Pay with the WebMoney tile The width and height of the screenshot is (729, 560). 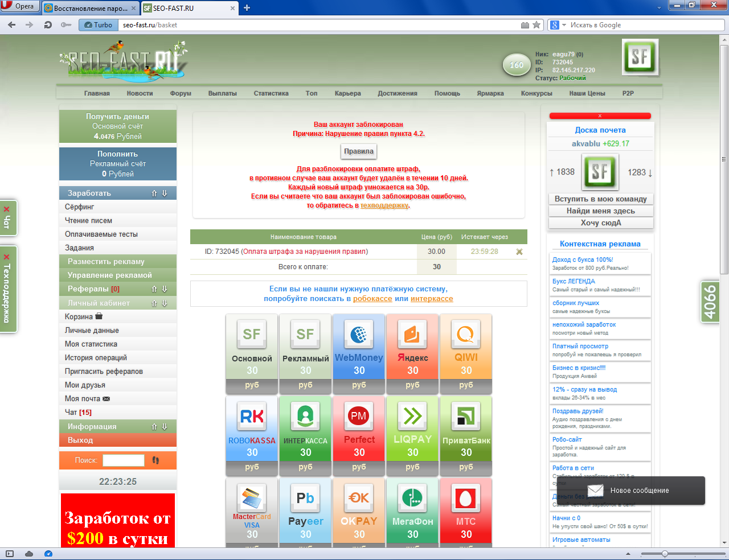click(x=359, y=354)
